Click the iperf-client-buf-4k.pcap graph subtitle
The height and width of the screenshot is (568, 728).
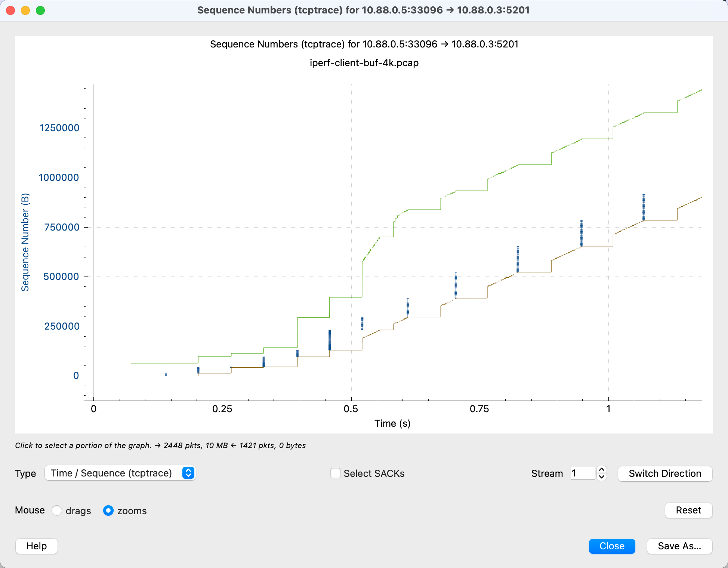[x=364, y=63]
